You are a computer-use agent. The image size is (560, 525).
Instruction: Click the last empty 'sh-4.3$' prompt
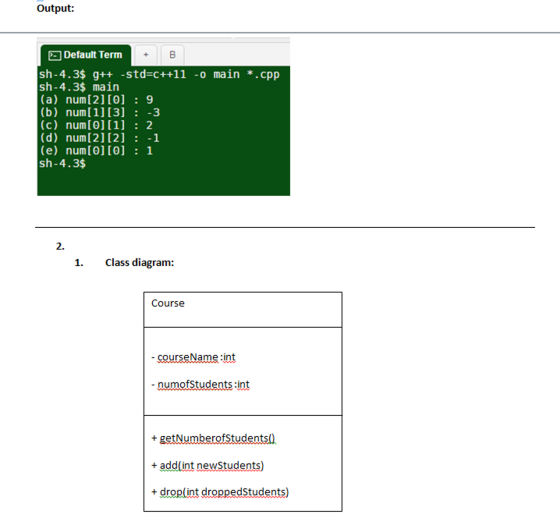point(62,164)
